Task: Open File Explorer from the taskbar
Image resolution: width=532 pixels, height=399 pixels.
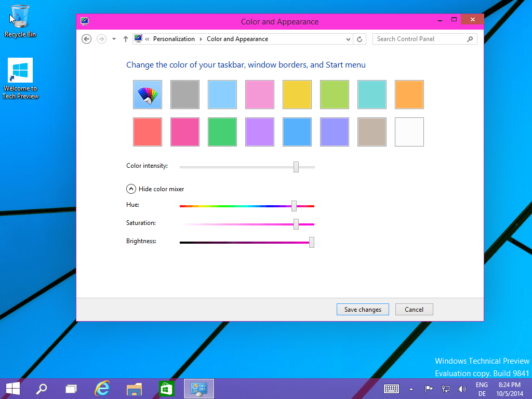Action: [x=134, y=389]
